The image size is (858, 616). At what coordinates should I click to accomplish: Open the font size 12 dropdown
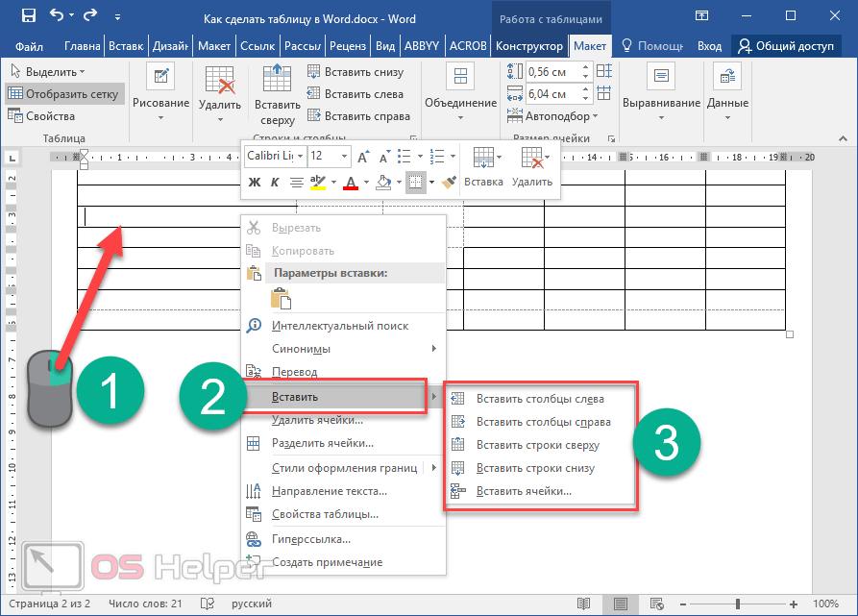tap(329, 156)
